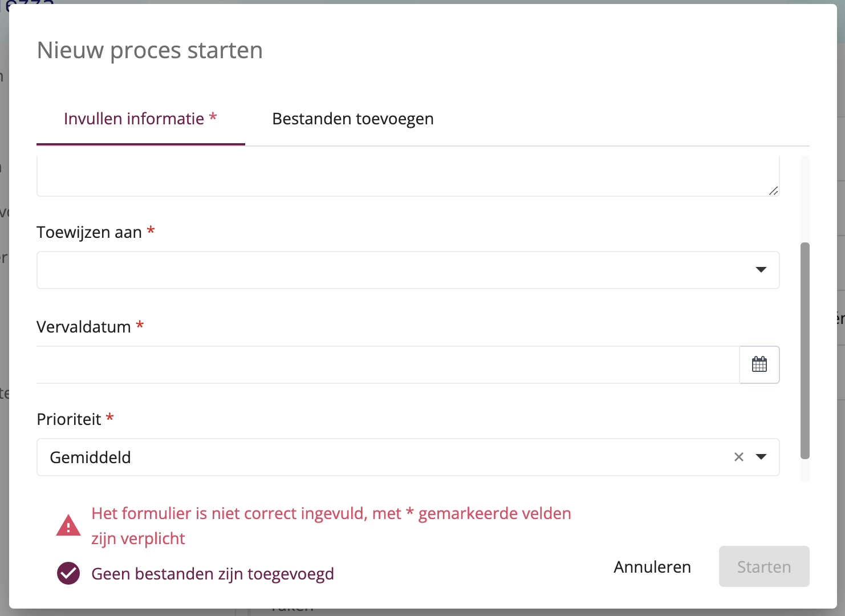
Task: Open the Bestanden toevoegen tab
Action: (353, 119)
